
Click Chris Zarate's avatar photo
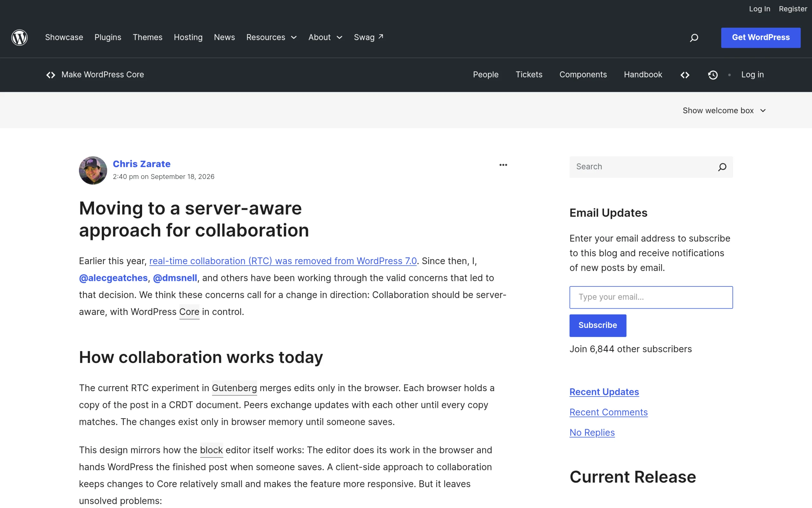pyautogui.click(x=93, y=170)
